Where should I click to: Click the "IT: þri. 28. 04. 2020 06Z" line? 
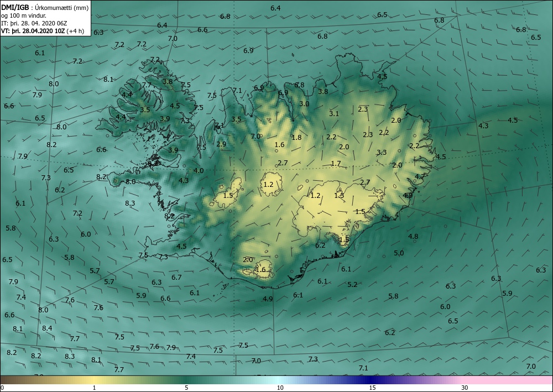coord(34,23)
